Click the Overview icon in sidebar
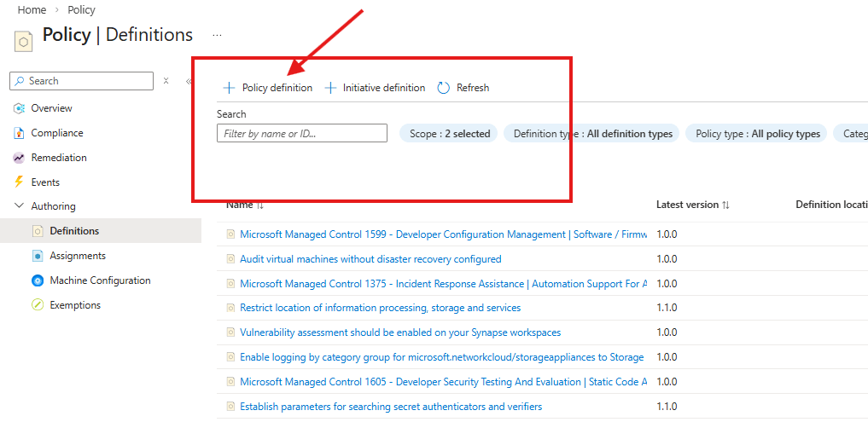This screenshot has width=868, height=422. coord(19,108)
